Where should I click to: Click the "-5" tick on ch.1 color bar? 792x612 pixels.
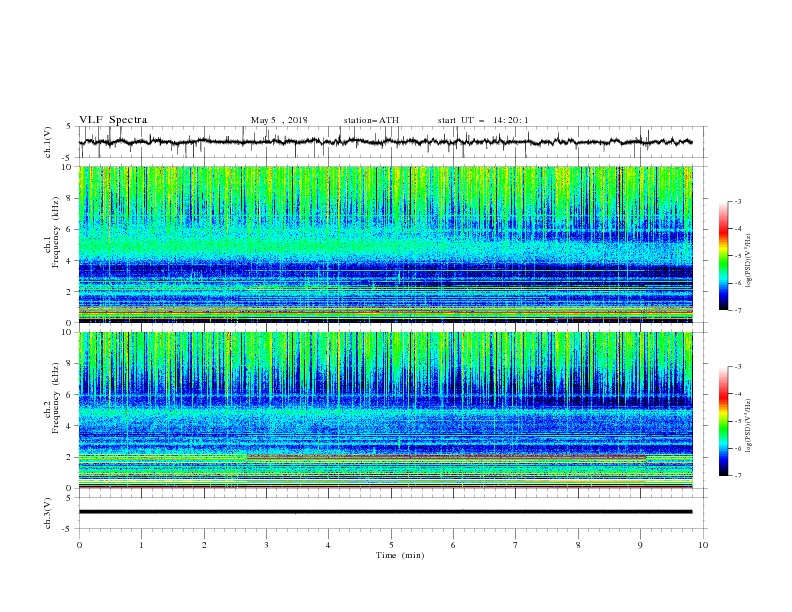(737, 256)
